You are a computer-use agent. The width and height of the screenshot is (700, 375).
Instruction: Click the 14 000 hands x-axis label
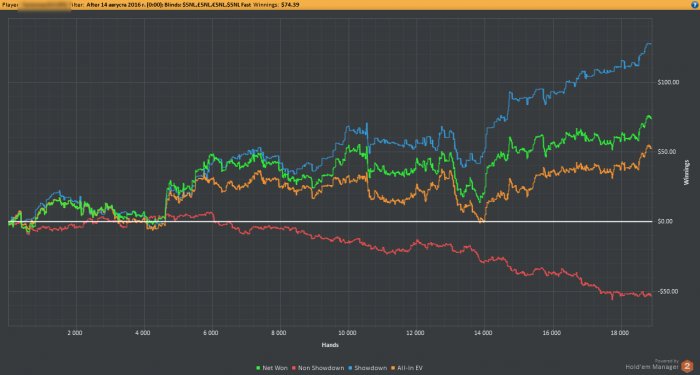click(x=484, y=333)
